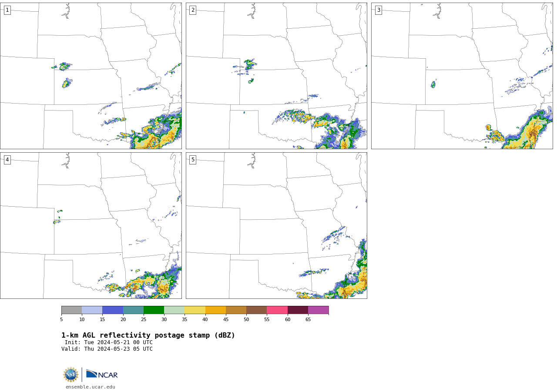Click the panel number label 3
This screenshot has height=392, width=557.
point(378,10)
